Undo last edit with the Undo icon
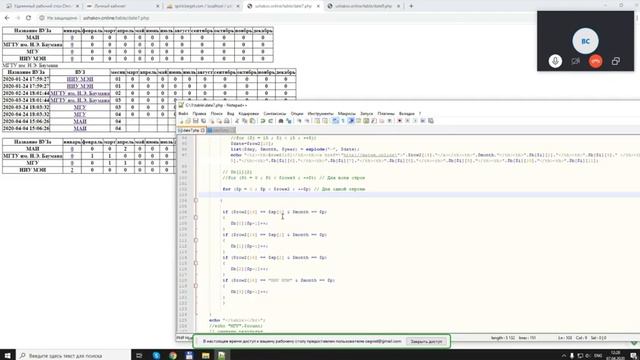 pyautogui.click(x=263, y=121)
